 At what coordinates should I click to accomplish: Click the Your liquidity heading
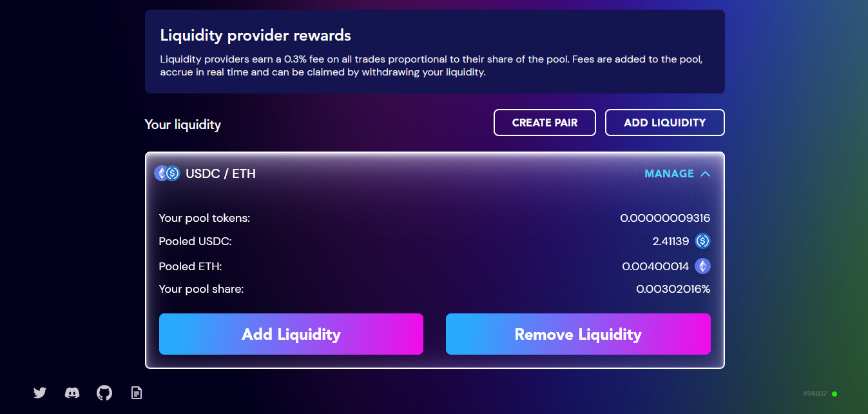[x=183, y=124]
